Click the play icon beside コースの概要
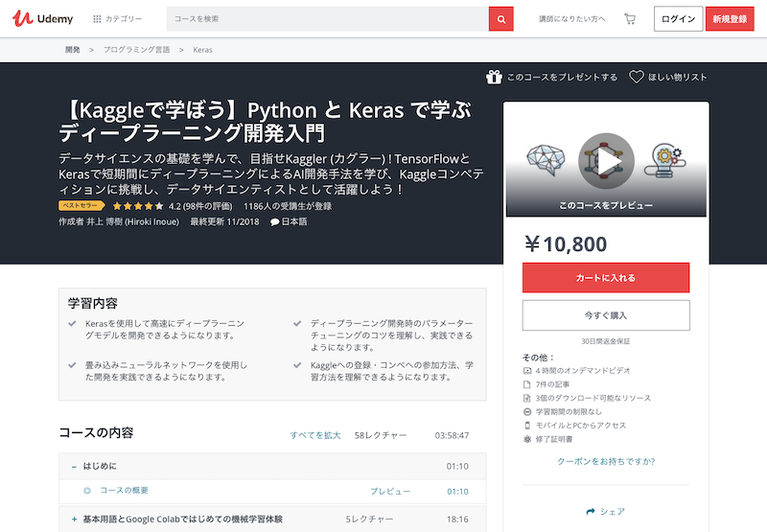Viewport: 767px width, 532px height. click(x=87, y=491)
